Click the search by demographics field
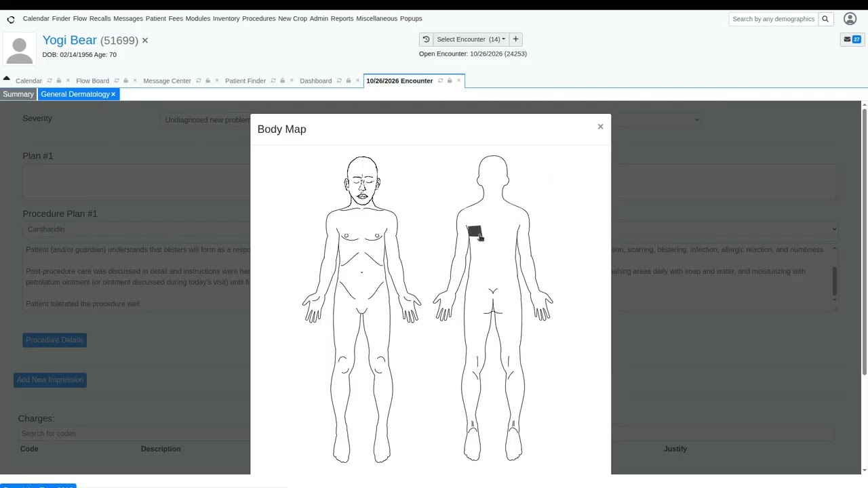Screen dimensions: 868x488 pos(774,19)
